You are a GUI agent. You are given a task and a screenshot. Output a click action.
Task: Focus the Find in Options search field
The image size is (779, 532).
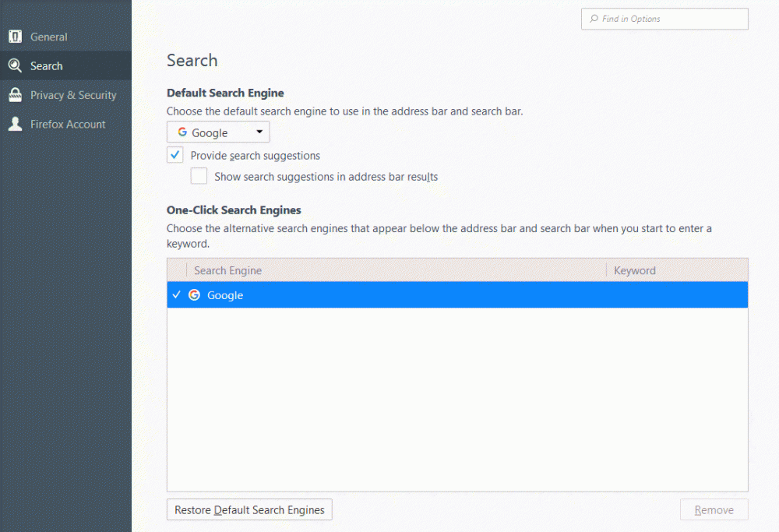pos(670,19)
